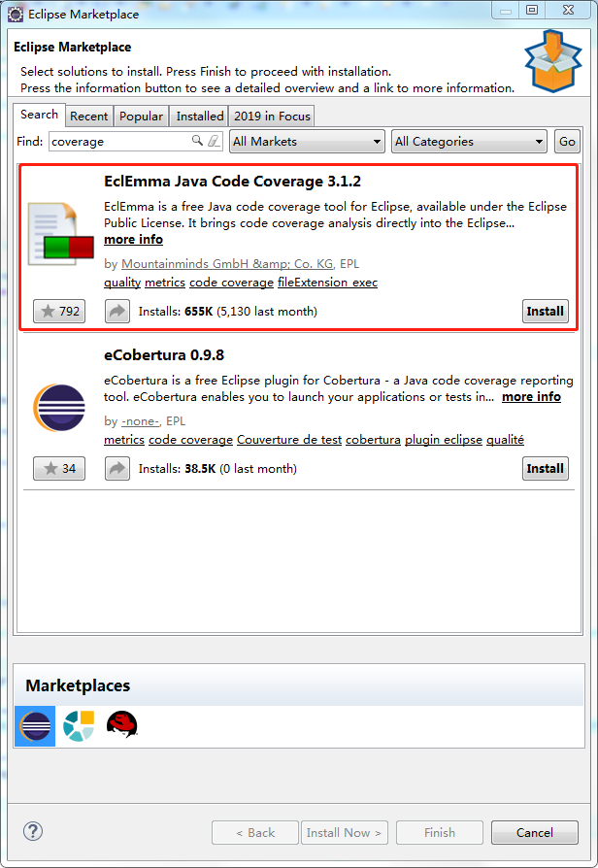Switch to the Search tab
Screen dimensions: 598x868
point(39,115)
